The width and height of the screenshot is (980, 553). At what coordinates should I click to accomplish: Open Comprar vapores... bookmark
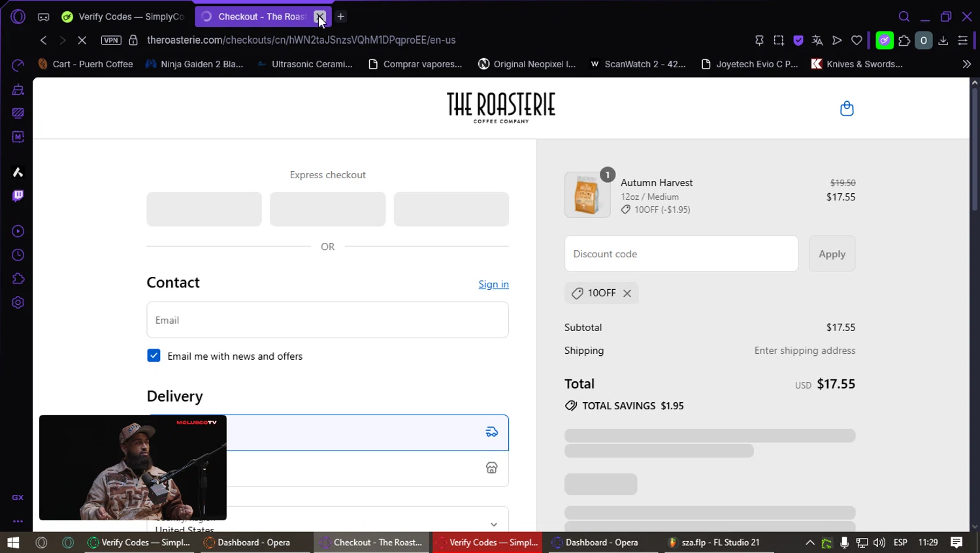point(416,64)
